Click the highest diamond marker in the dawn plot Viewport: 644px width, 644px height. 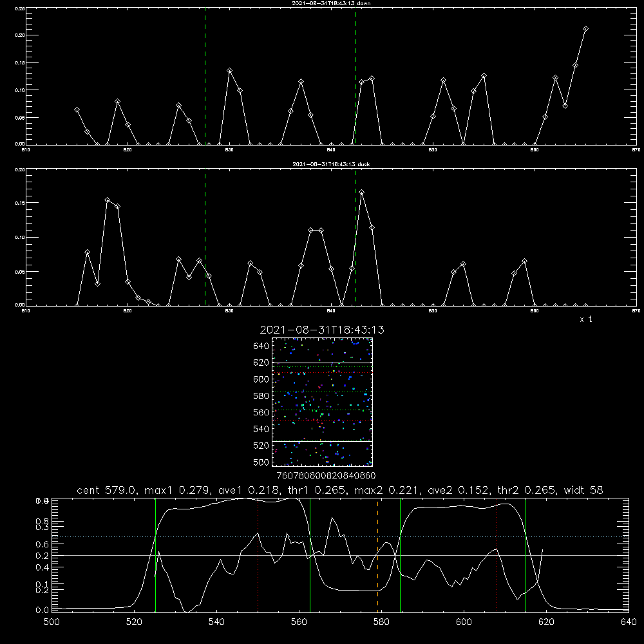[585, 29]
